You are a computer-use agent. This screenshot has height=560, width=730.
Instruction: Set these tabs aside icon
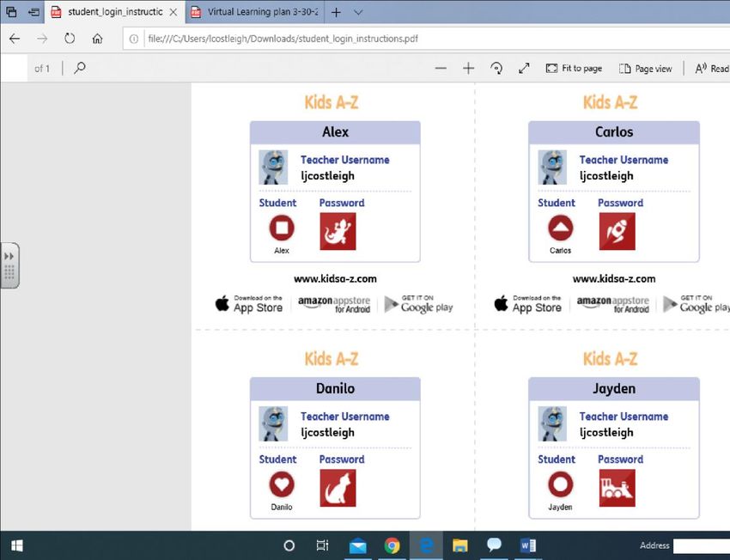coord(33,12)
